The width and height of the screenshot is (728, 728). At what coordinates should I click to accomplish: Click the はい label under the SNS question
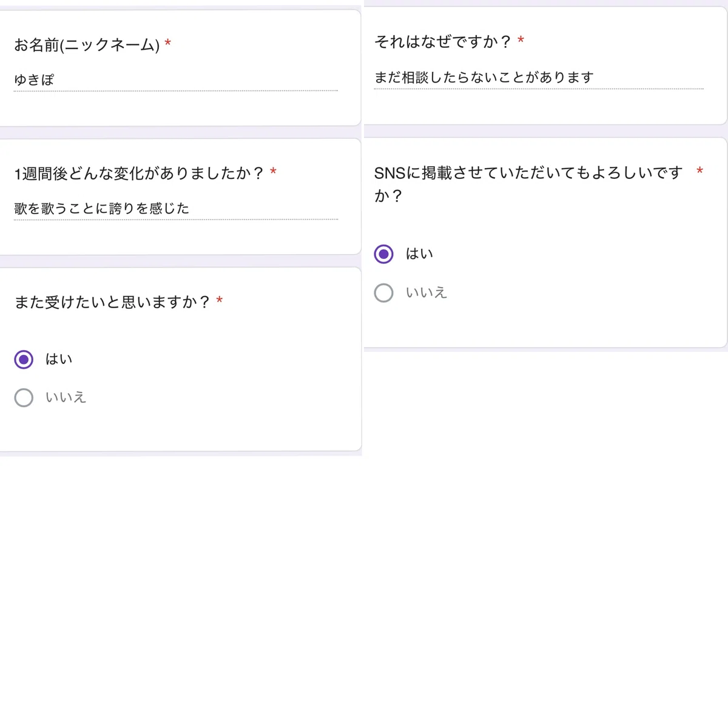pyautogui.click(x=419, y=254)
